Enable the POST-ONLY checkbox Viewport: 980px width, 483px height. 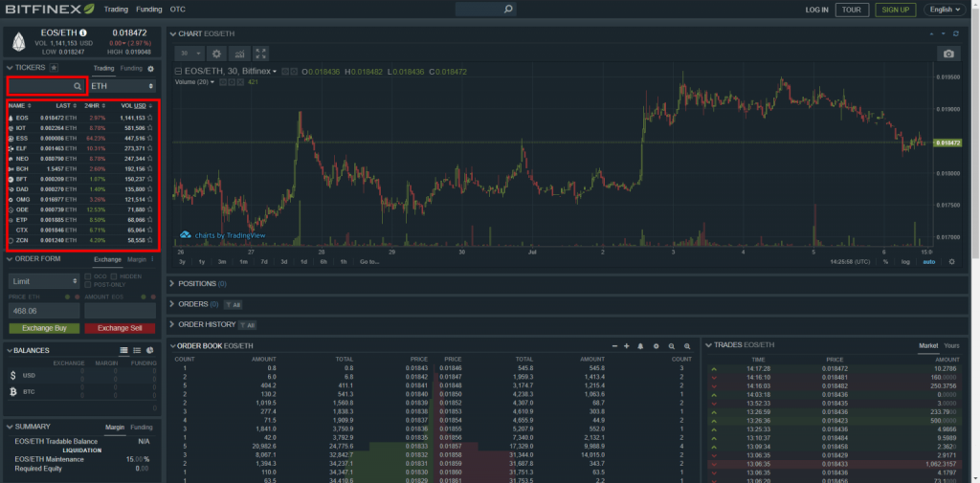[88, 284]
